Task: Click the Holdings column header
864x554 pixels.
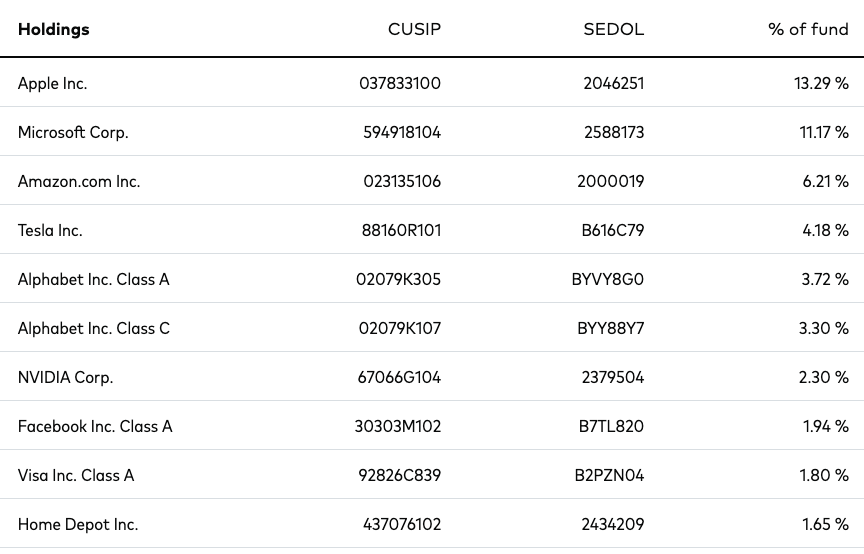Action: coord(53,29)
